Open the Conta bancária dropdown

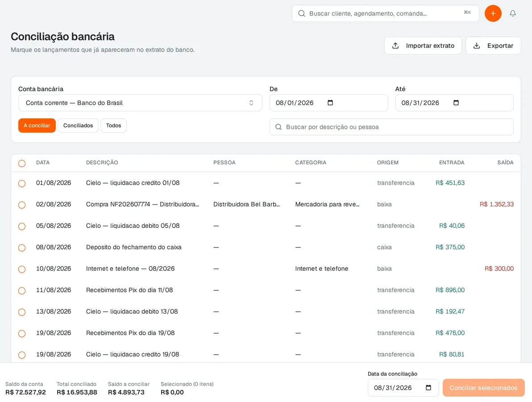point(140,103)
